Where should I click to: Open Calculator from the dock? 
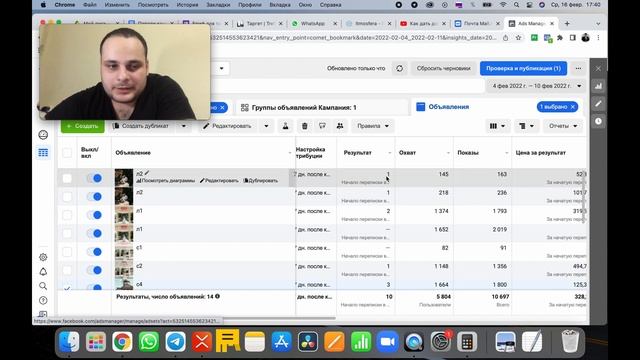467,342
